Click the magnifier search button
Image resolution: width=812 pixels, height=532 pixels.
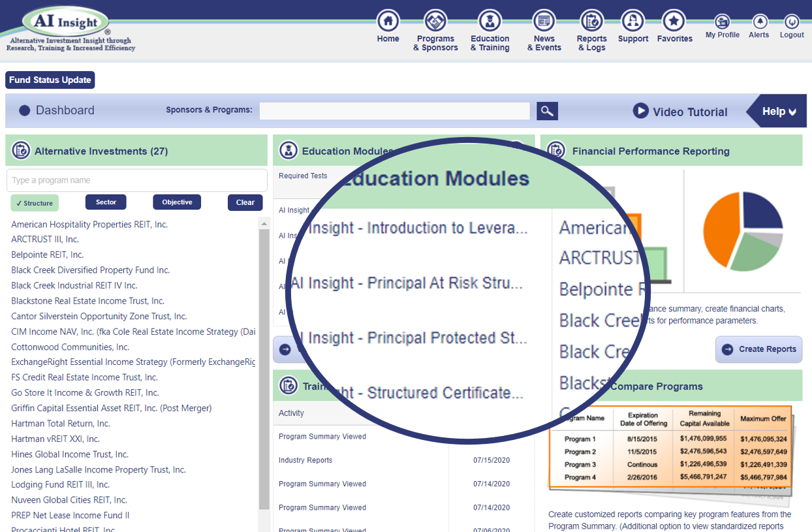[548, 111]
